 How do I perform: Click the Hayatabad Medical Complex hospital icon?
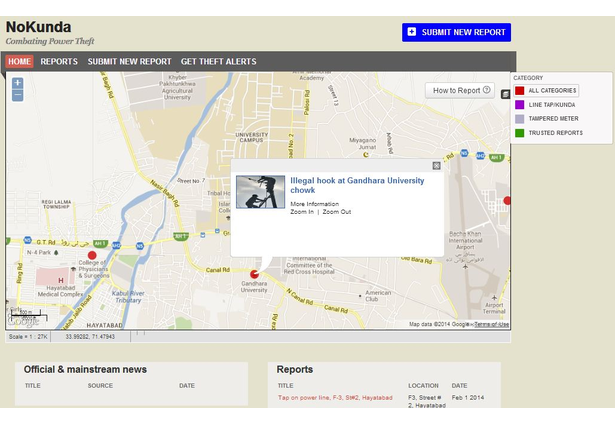click(x=60, y=280)
